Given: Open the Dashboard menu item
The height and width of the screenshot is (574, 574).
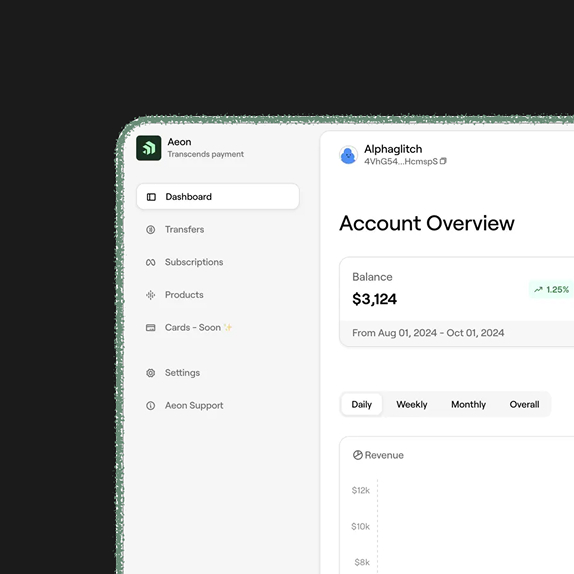Looking at the screenshot, I should coord(218,197).
